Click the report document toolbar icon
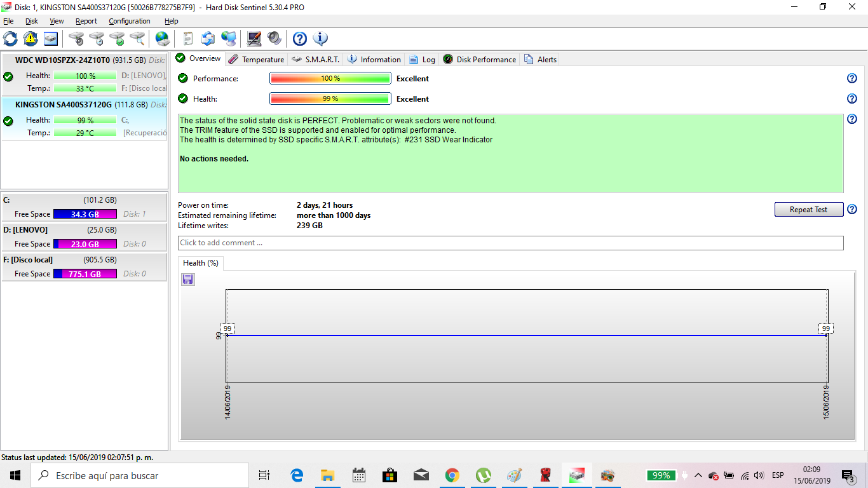868x488 pixels. pyautogui.click(x=188, y=39)
